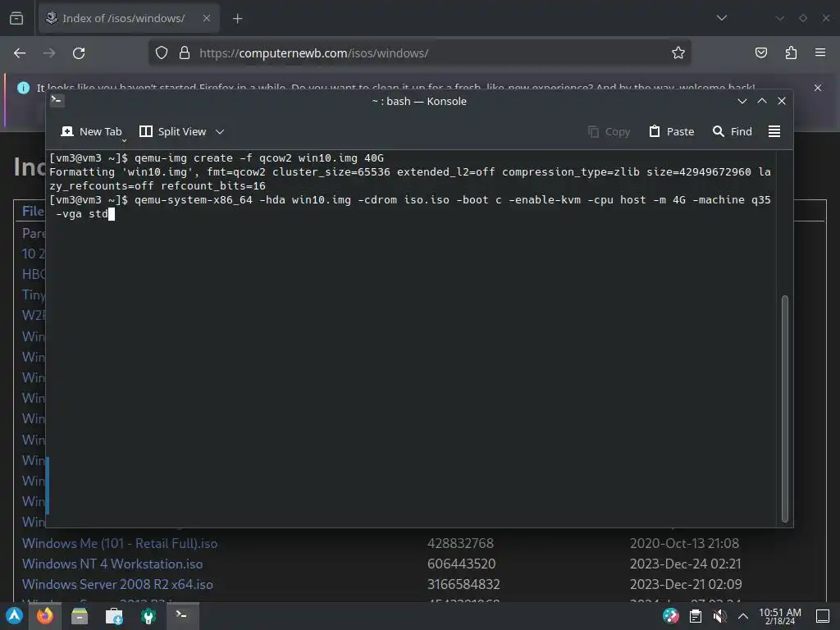The image size is (840, 630).
Task: Click the date 2023-Dec-24 02:21
Action: 685,564
